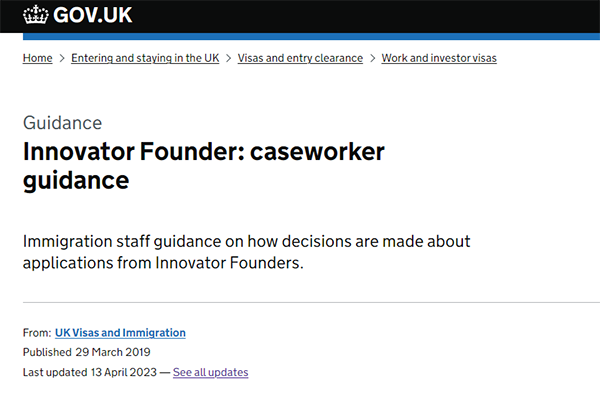Image resolution: width=600 pixels, height=404 pixels.
Task: Click See all updates link
Action: [210, 372]
